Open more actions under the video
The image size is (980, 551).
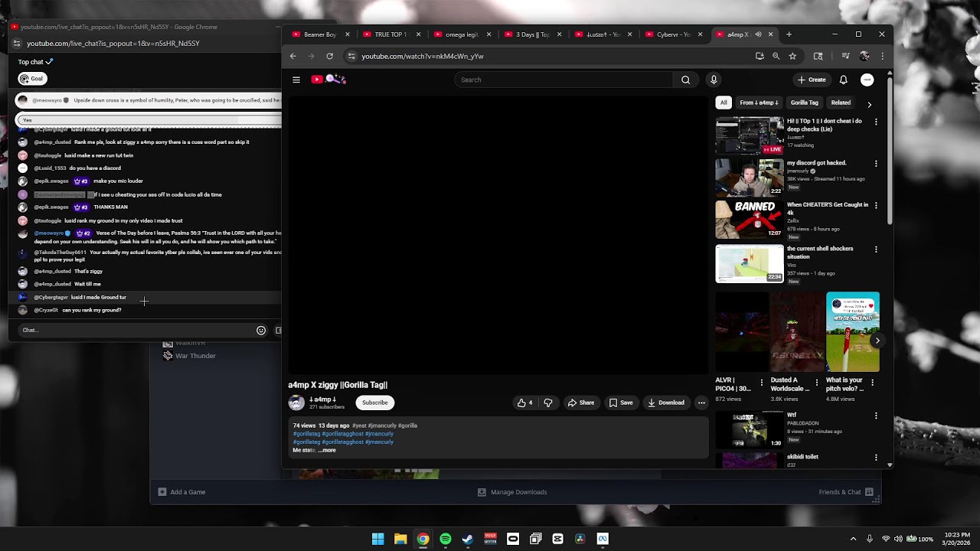[x=701, y=403]
